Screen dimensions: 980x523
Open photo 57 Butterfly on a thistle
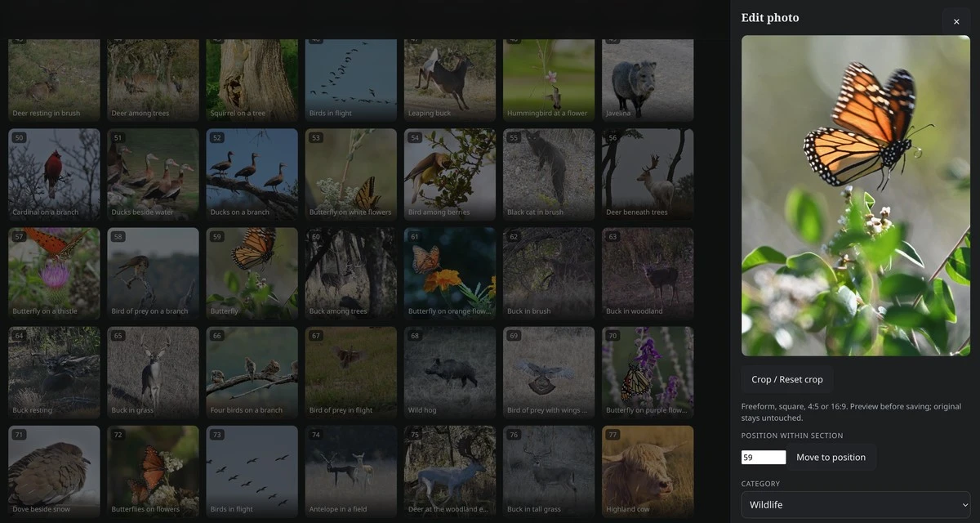click(x=54, y=273)
